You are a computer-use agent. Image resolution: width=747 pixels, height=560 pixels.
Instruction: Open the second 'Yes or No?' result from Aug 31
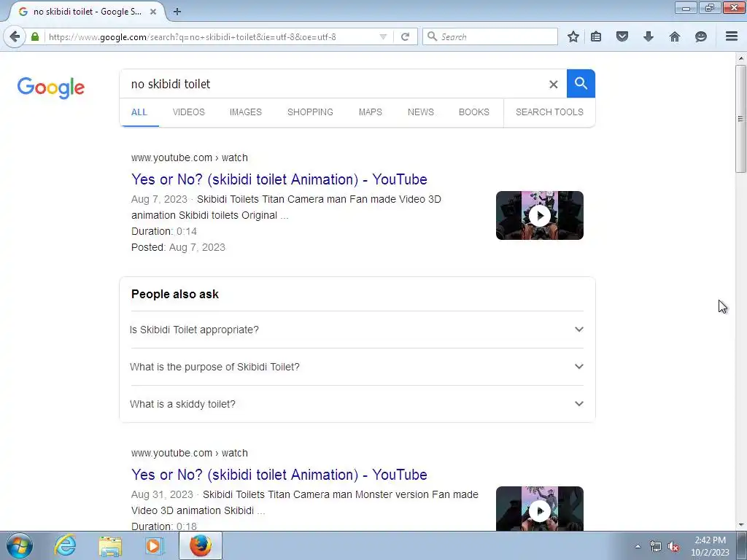tap(279, 475)
